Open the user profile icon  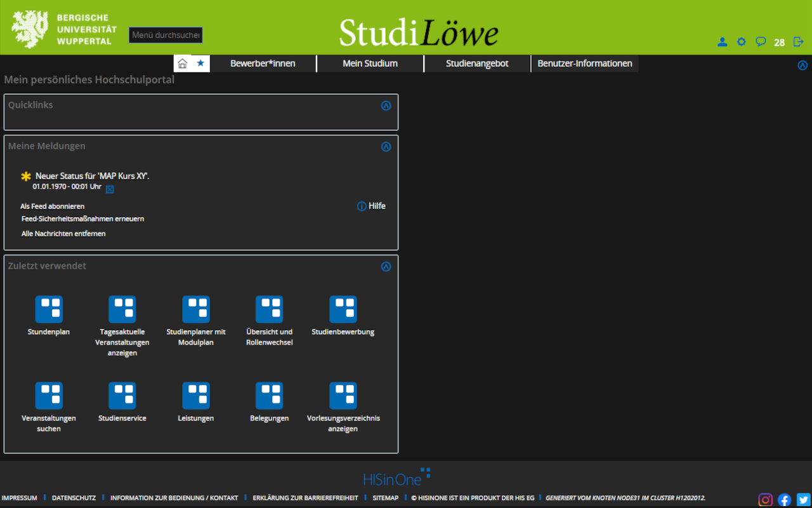[722, 42]
